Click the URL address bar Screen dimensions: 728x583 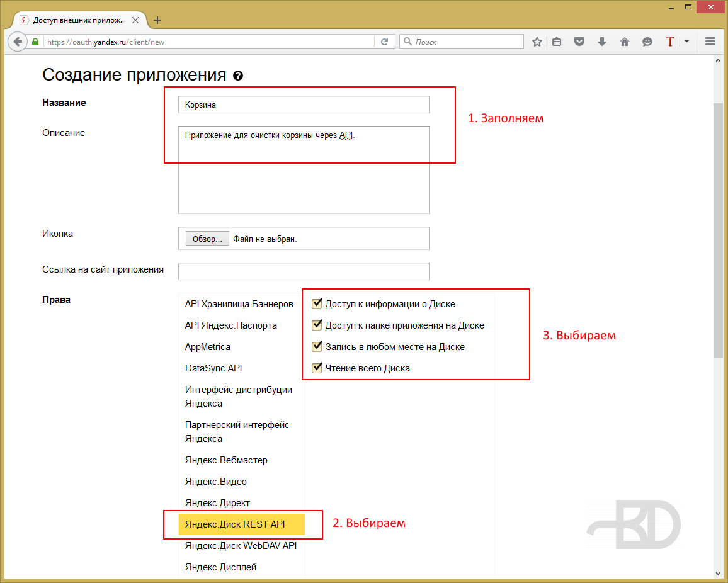[x=209, y=42]
